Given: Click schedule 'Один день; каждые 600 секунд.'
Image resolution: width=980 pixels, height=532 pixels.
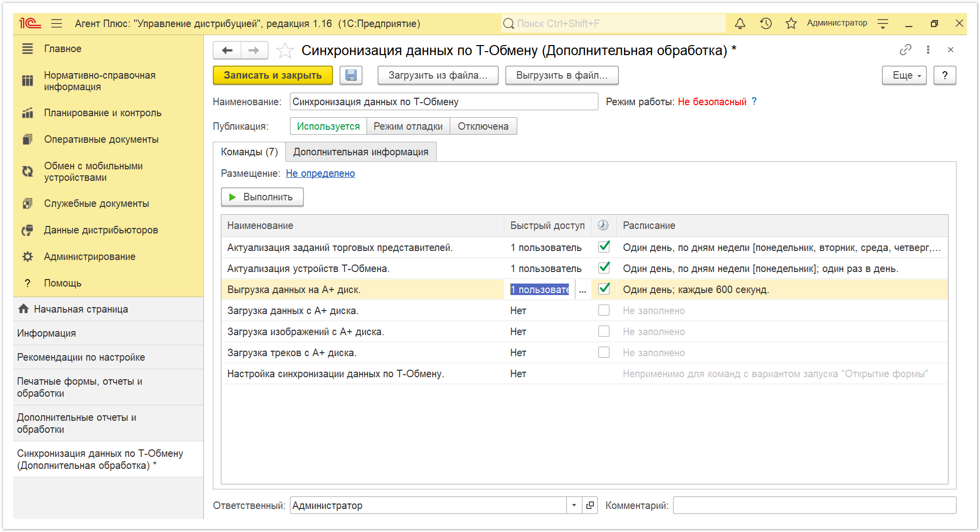Looking at the screenshot, I should pyautogui.click(x=696, y=290).
